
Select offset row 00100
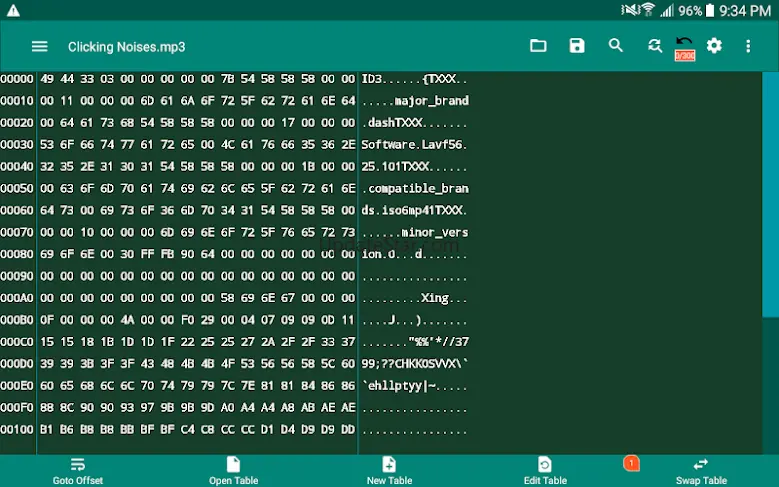click(17, 429)
